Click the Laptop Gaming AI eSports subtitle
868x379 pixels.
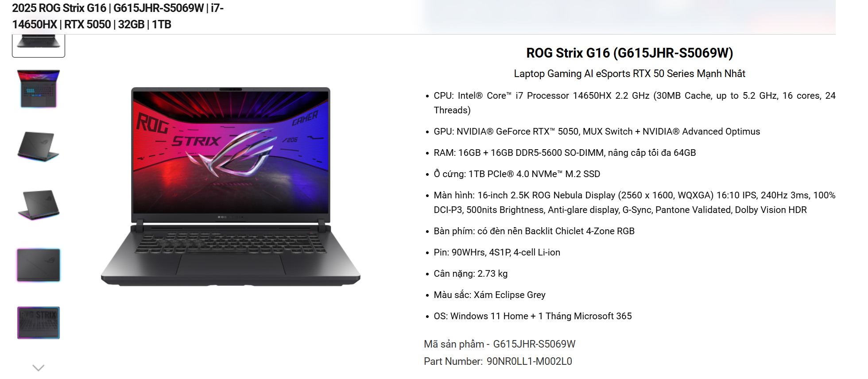(x=629, y=73)
